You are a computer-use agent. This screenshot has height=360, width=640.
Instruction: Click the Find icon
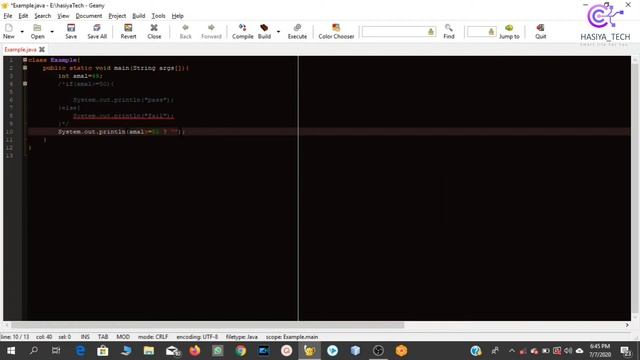pos(449,31)
